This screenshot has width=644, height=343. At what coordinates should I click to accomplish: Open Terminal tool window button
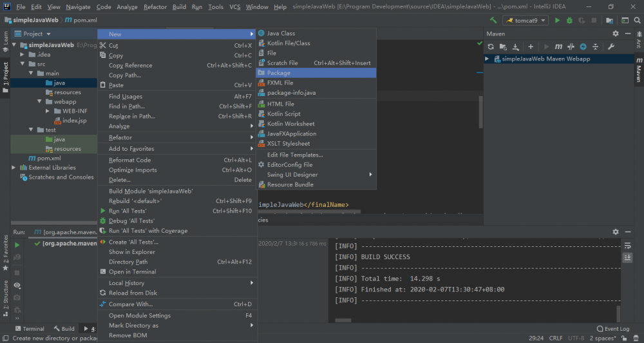coord(30,329)
